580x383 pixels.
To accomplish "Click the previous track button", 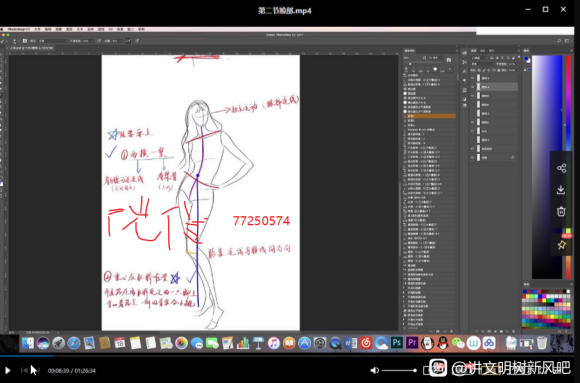I will [24, 370].
